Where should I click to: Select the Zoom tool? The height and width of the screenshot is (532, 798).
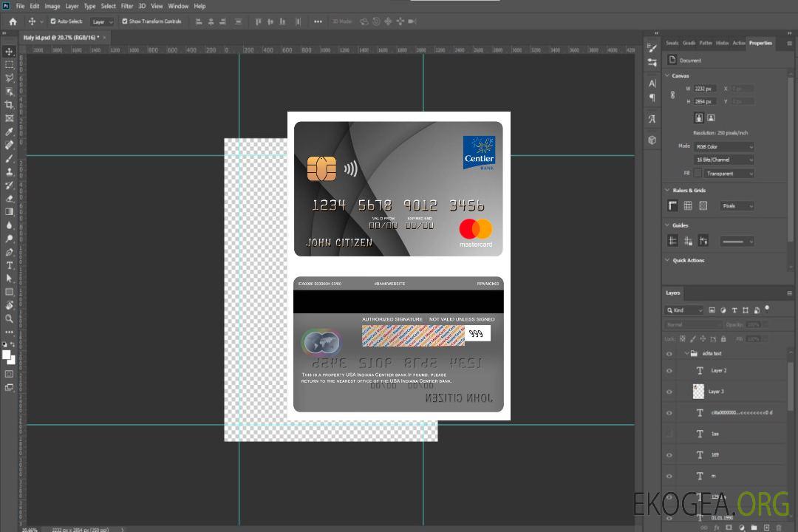pyautogui.click(x=9, y=318)
